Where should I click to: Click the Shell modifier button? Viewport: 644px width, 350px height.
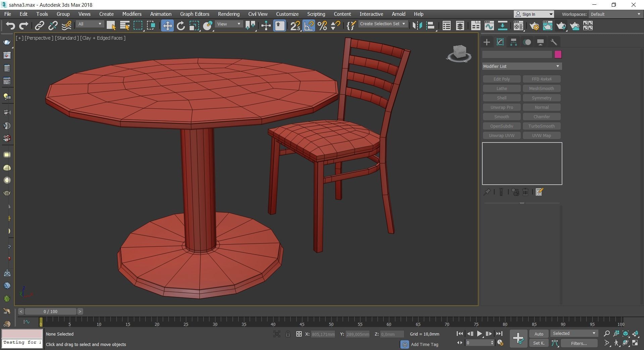502,98
